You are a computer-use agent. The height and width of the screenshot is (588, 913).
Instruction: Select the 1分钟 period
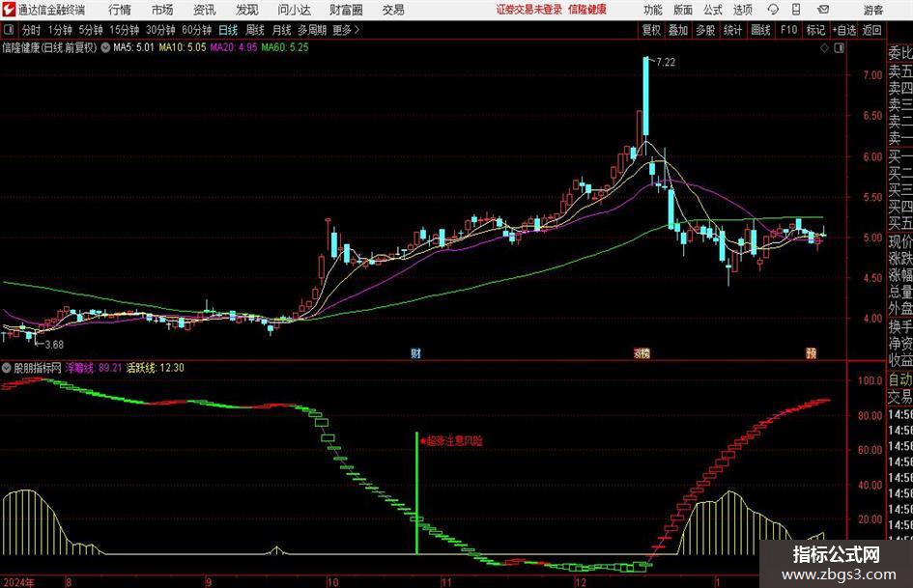[x=60, y=30]
